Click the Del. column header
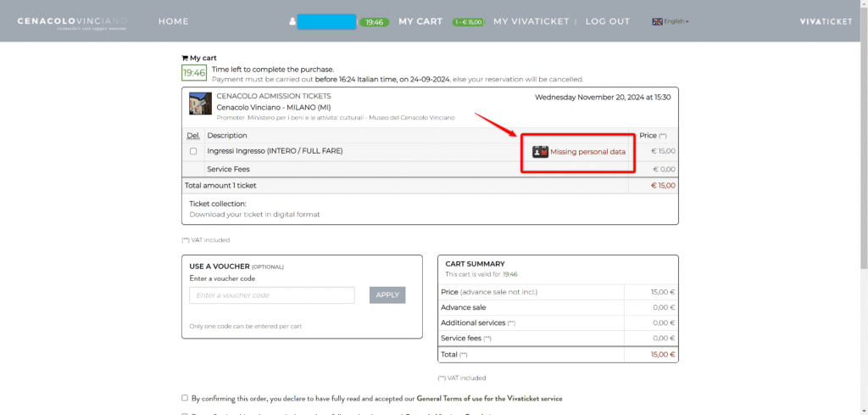 coord(192,135)
